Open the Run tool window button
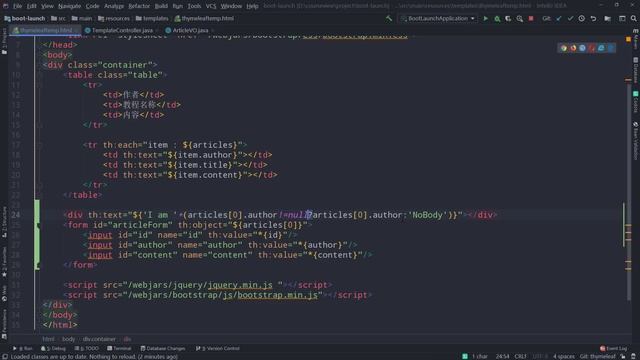The height and width of the screenshot is (360, 640). click(x=23, y=348)
